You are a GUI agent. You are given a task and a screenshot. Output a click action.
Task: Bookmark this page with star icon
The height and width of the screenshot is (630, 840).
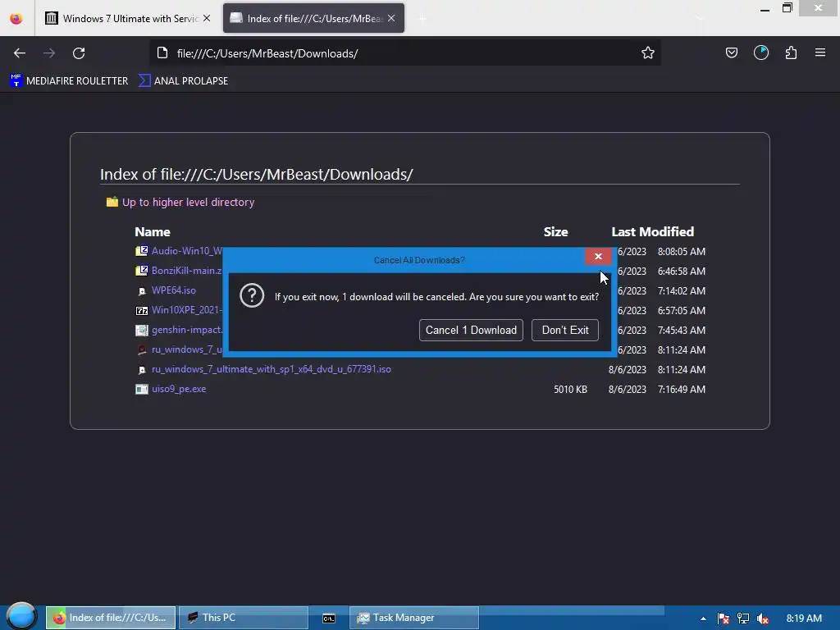click(x=648, y=53)
